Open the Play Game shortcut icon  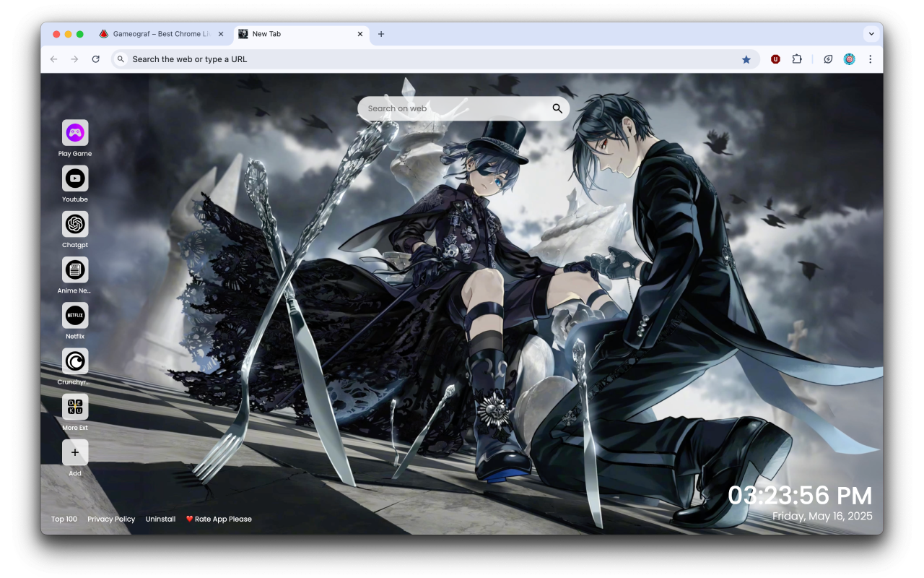point(75,133)
